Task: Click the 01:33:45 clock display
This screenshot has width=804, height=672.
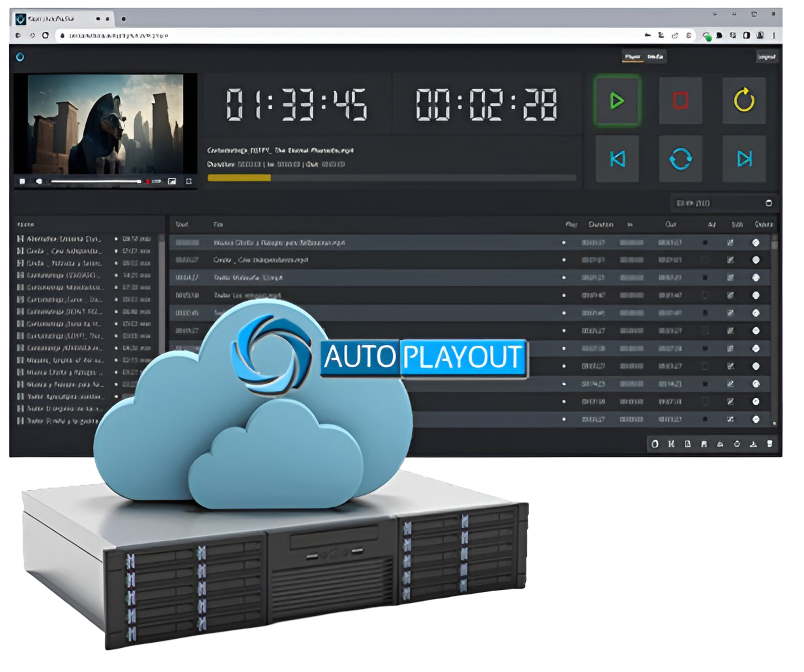Action: point(296,105)
